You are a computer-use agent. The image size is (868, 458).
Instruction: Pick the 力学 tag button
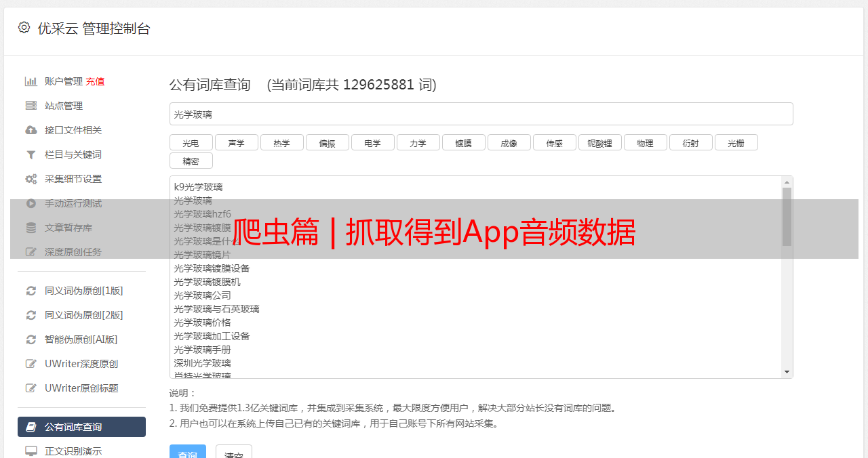coord(418,142)
